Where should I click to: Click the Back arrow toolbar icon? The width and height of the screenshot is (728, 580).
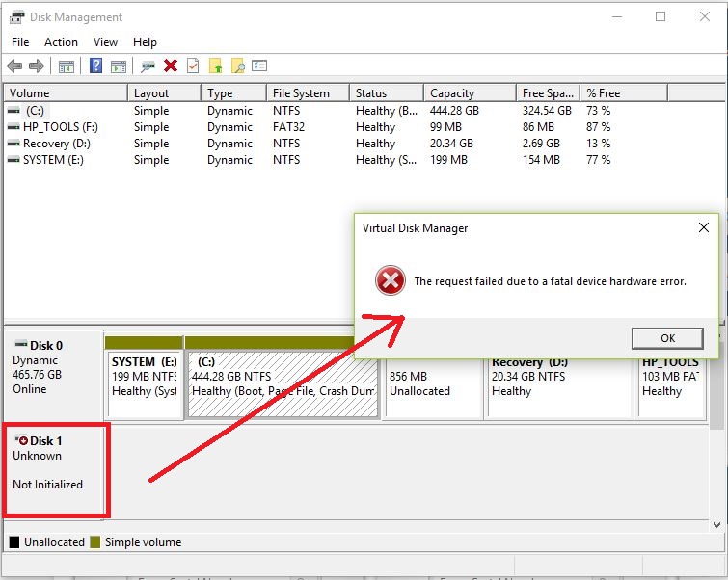coord(14,66)
